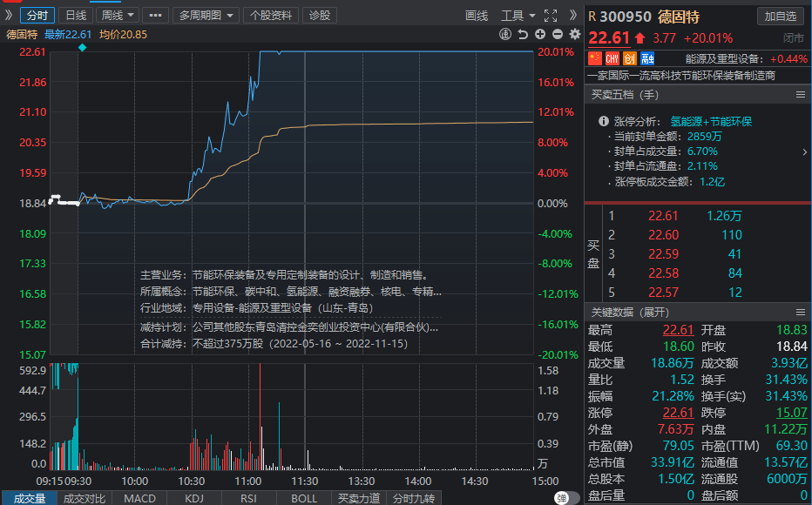Select bid level 1 price 22.61
Image resolution: width=812 pixels, height=505 pixels.
coord(663,216)
